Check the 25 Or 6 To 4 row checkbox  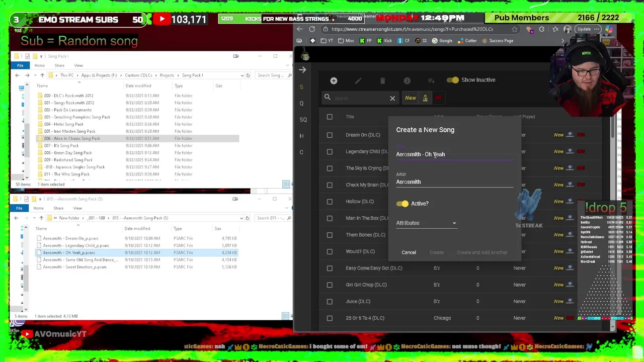click(x=330, y=318)
